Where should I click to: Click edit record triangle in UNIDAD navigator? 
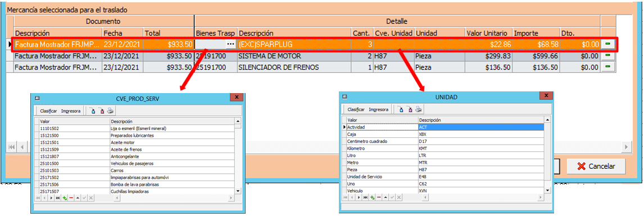point(386,197)
